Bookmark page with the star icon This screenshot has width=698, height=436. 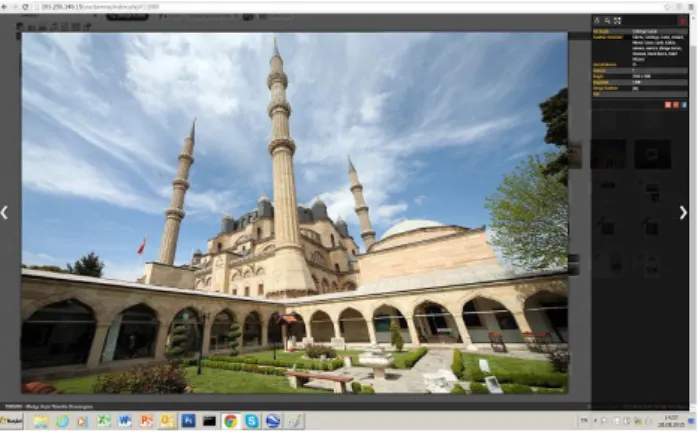click(667, 7)
